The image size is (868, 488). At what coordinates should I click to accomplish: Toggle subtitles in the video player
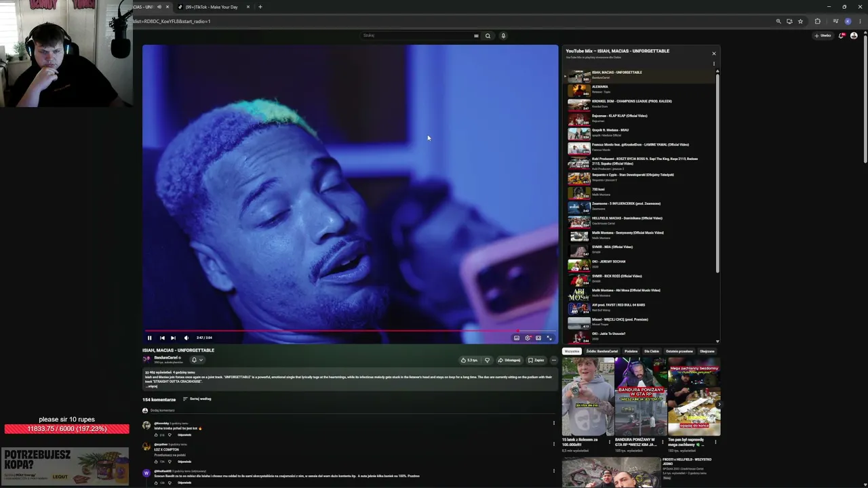coord(517,338)
